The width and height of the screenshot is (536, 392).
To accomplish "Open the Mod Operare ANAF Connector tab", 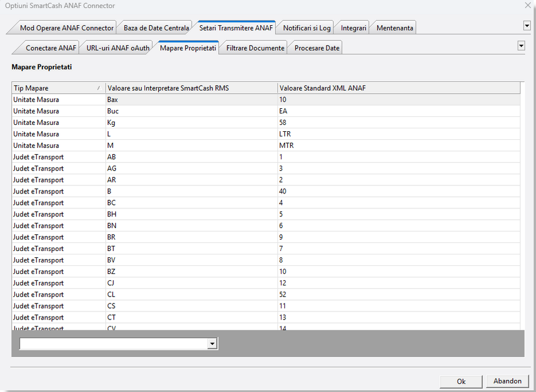I will (x=66, y=28).
